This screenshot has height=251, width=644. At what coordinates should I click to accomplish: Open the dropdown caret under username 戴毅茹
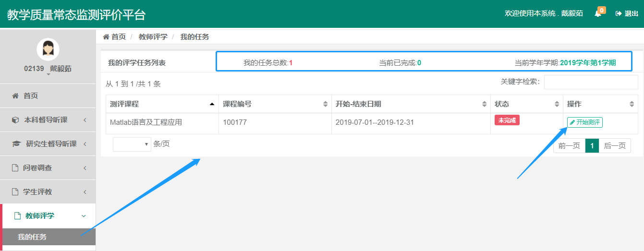click(x=48, y=75)
